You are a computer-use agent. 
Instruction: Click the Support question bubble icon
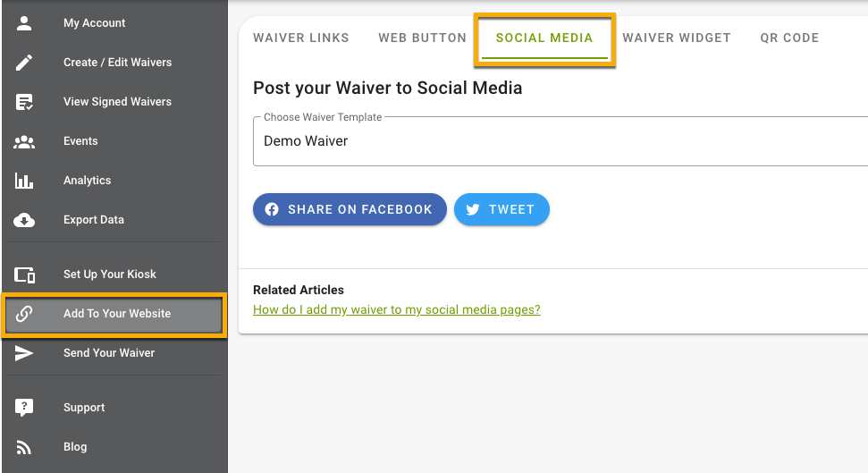(x=24, y=408)
